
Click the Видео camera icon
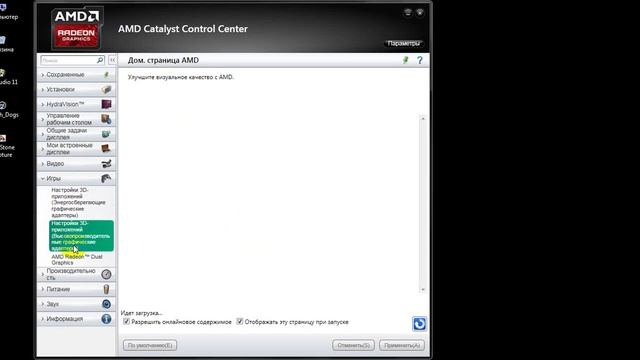tap(106, 164)
